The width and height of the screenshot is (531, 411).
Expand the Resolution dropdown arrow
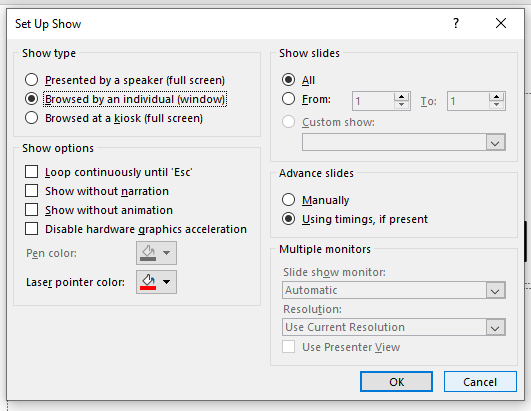[495, 327]
